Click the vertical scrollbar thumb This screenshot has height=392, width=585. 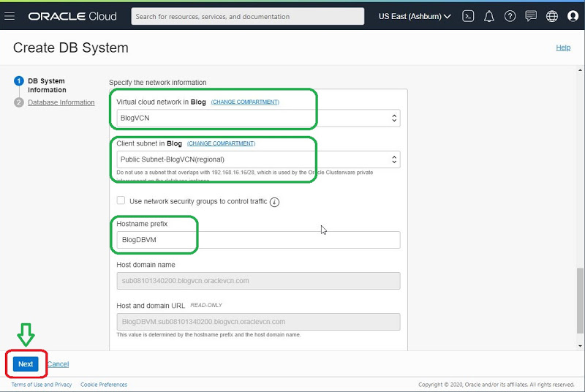(580, 301)
